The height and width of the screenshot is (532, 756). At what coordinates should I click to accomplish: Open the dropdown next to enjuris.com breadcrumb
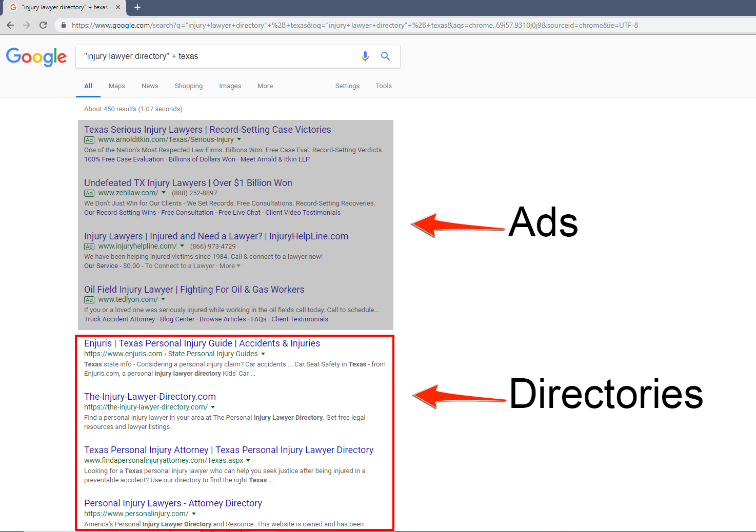(263, 354)
